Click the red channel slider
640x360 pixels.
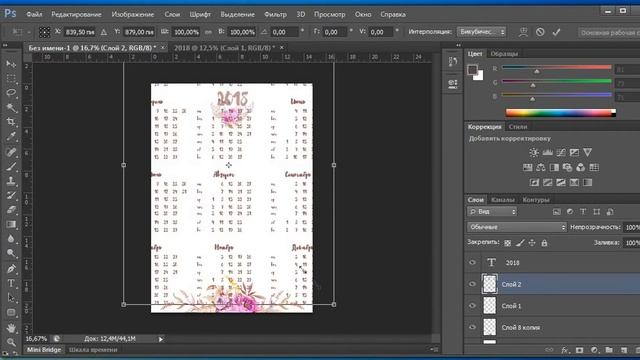click(x=557, y=67)
